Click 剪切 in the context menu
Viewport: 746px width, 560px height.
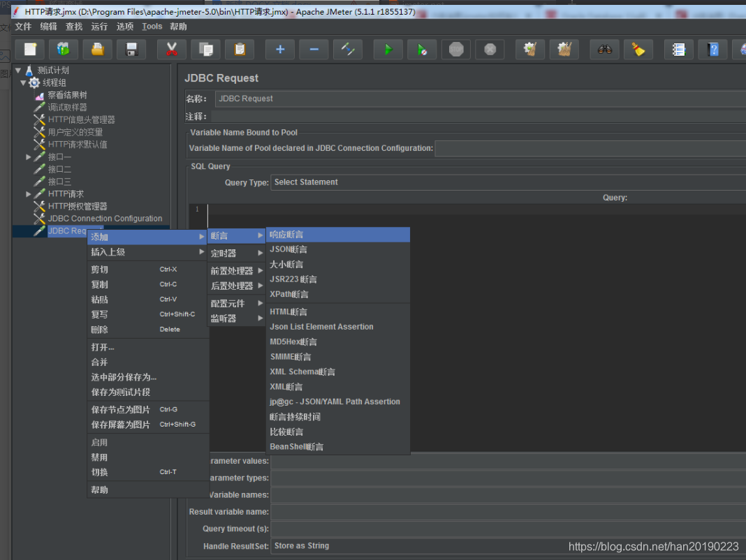pyautogui.click(x=147, y=270)
